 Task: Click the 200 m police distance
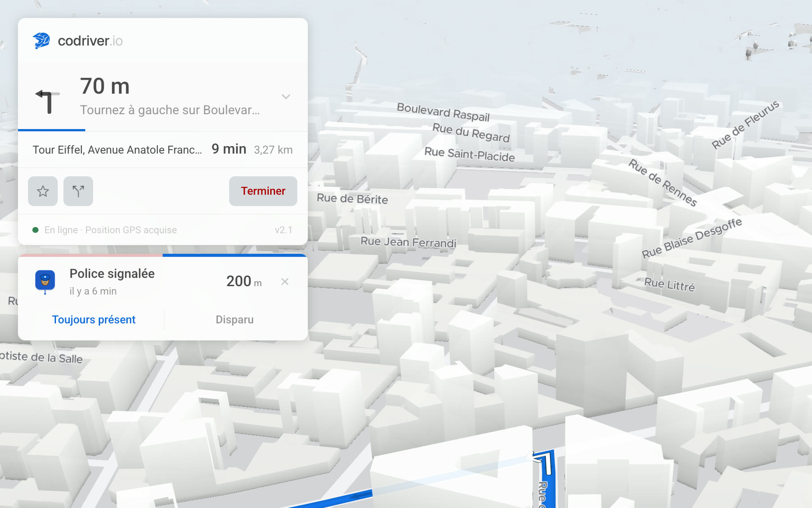[x=244, y=282]
